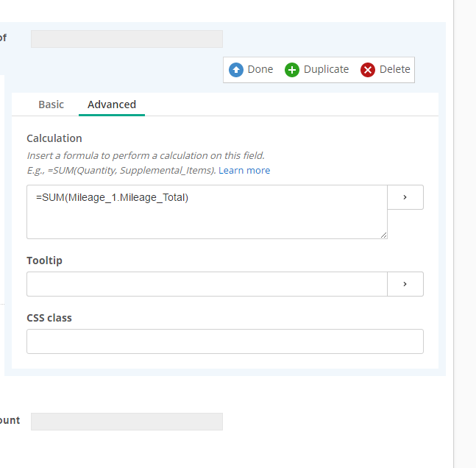This screenshot has height=468, width=476.
Task: Click the gray field below the panel
Action: pyautogui.click(x=127, y=422)
